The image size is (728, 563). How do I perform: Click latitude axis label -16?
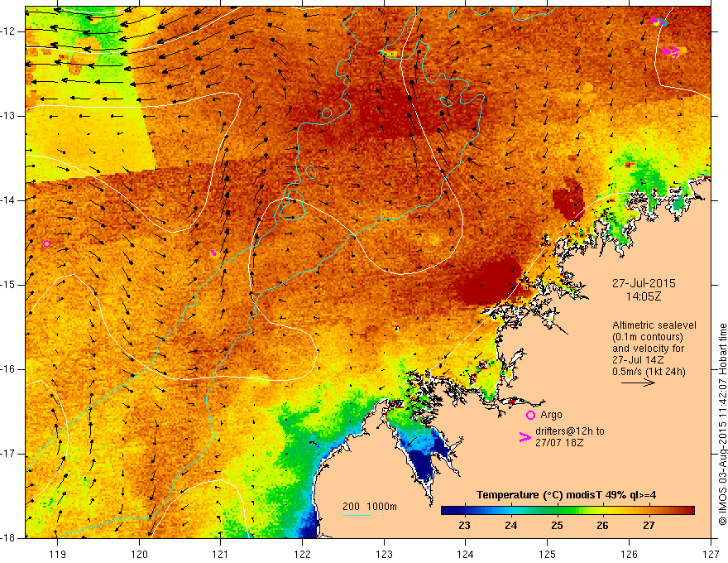pos(8,369)
